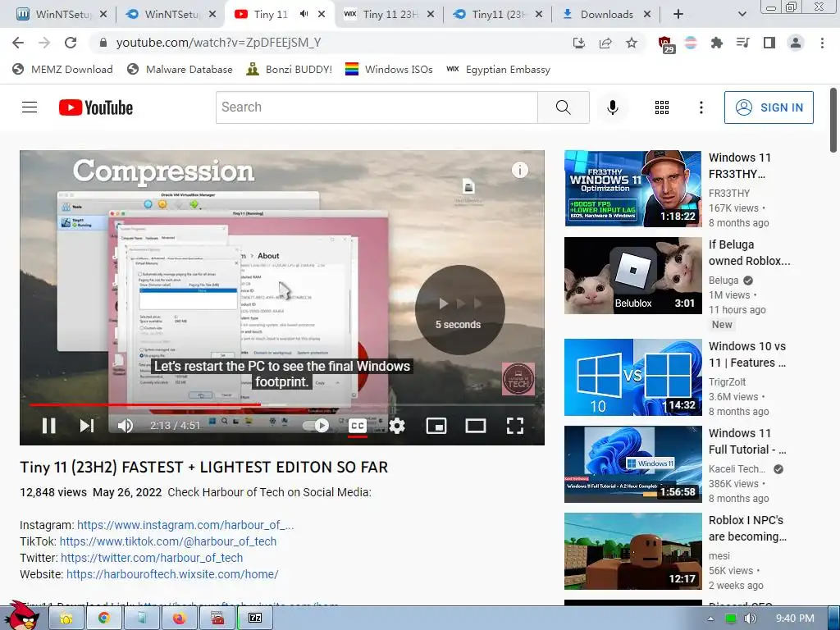Open the 7z taskbar application

click(x=255, y=619)
